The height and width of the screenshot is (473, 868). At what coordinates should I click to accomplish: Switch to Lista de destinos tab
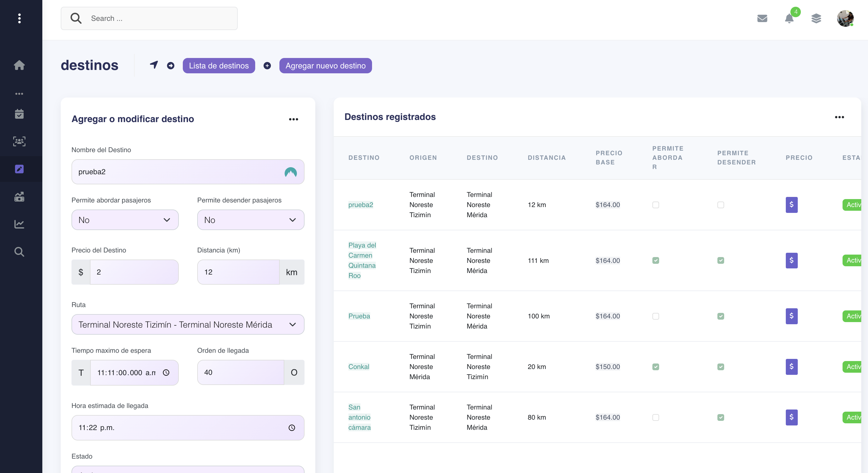click(219, 66)
